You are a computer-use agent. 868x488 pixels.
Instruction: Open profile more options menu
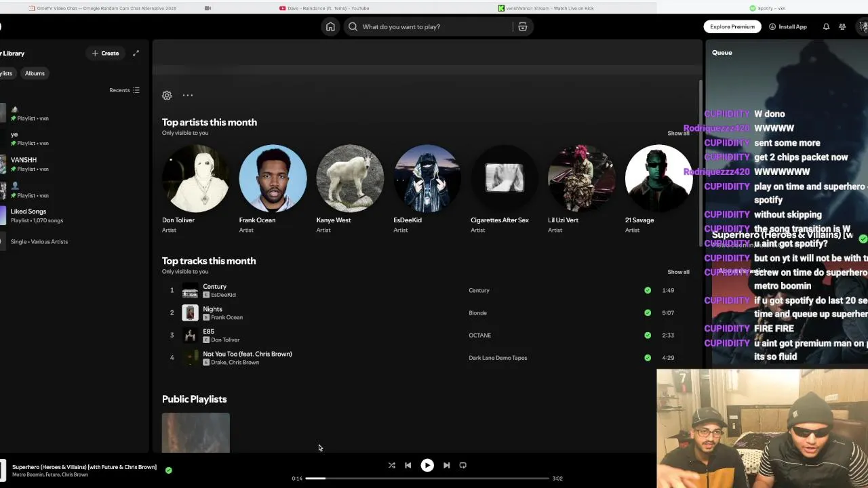click(188, 96)
